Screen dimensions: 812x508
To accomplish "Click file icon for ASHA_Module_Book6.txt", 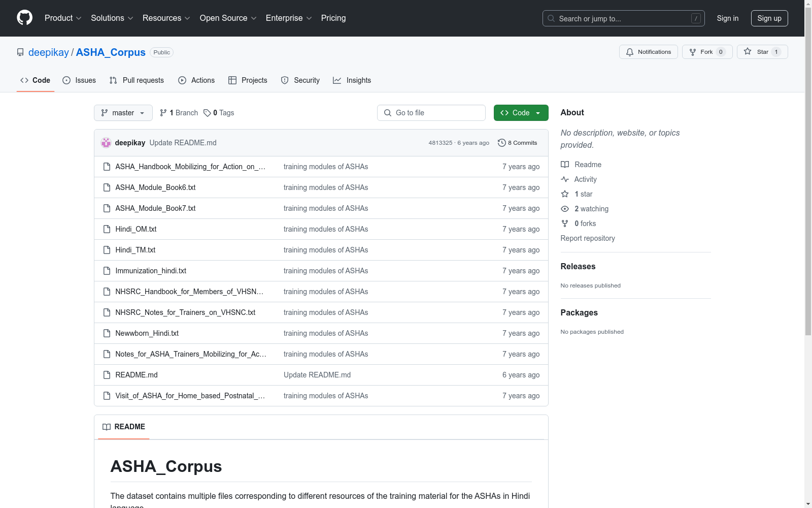I will [107, 187].
